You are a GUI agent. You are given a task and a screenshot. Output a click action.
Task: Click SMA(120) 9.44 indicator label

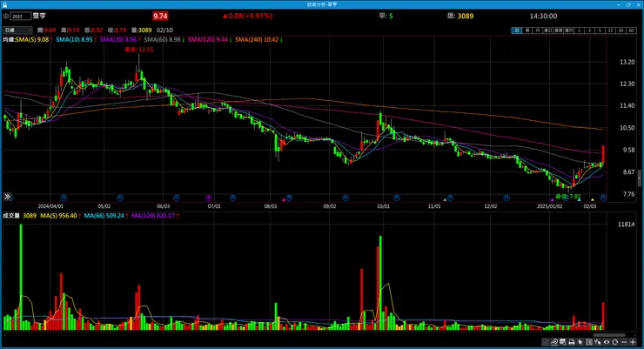tap(208, 40)
